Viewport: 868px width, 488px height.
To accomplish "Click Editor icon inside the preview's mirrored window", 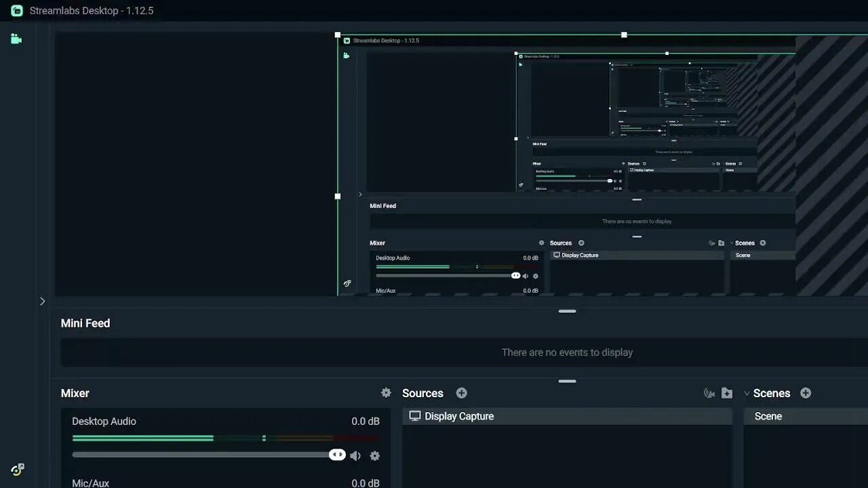I will [347, 56].
